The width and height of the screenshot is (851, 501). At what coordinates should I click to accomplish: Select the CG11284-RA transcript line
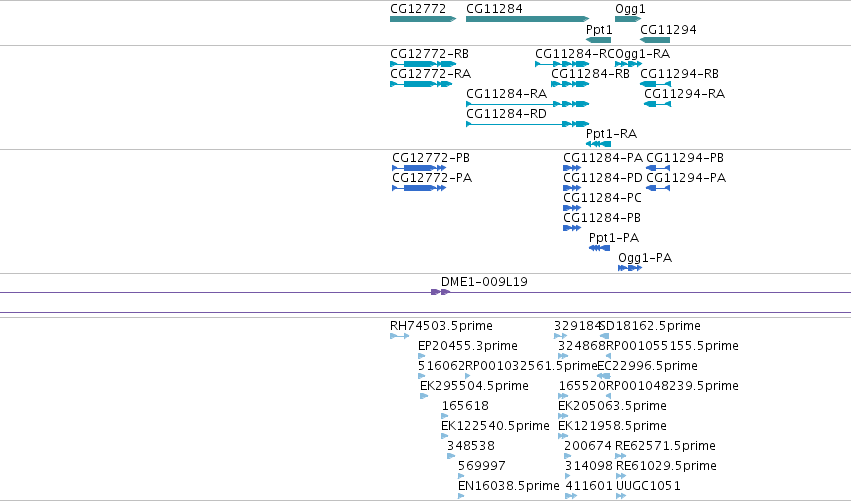(x=528, y=104)
